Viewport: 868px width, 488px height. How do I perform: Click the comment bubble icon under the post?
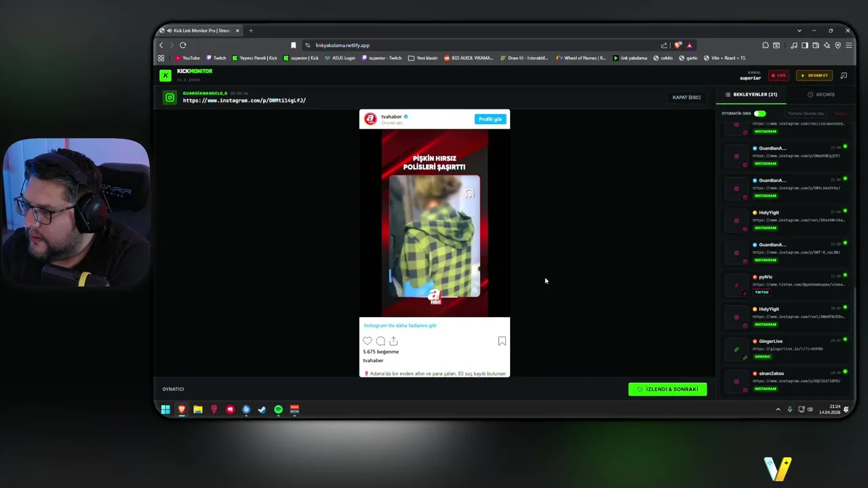tap(380, 341)
